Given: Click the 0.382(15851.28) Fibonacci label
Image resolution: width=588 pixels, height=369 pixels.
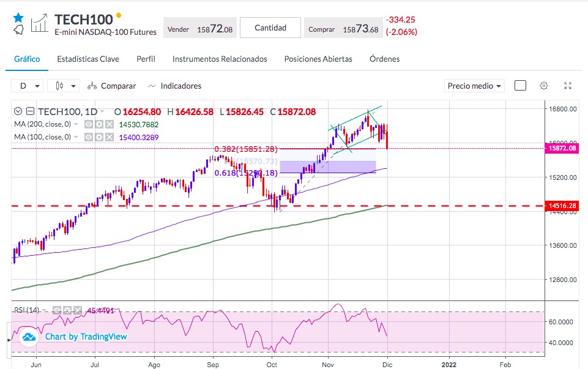Looking at the screenshot, I should coord(246,149).
